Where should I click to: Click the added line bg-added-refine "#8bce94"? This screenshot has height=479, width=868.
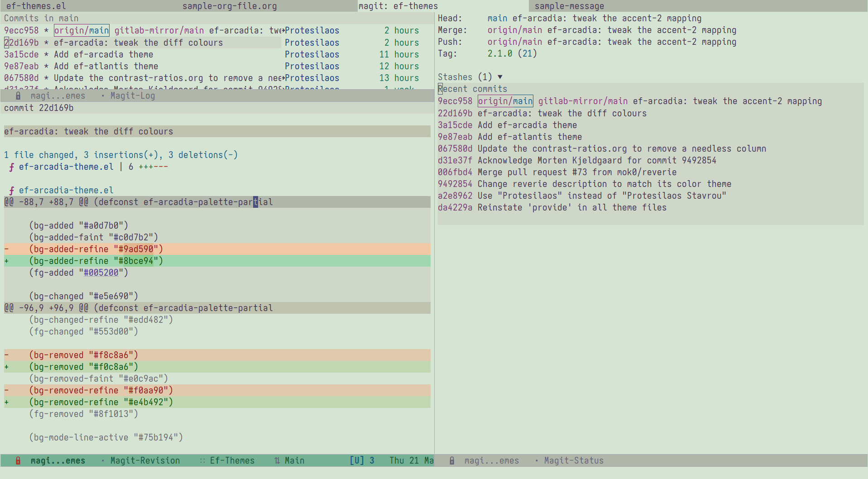217,261
